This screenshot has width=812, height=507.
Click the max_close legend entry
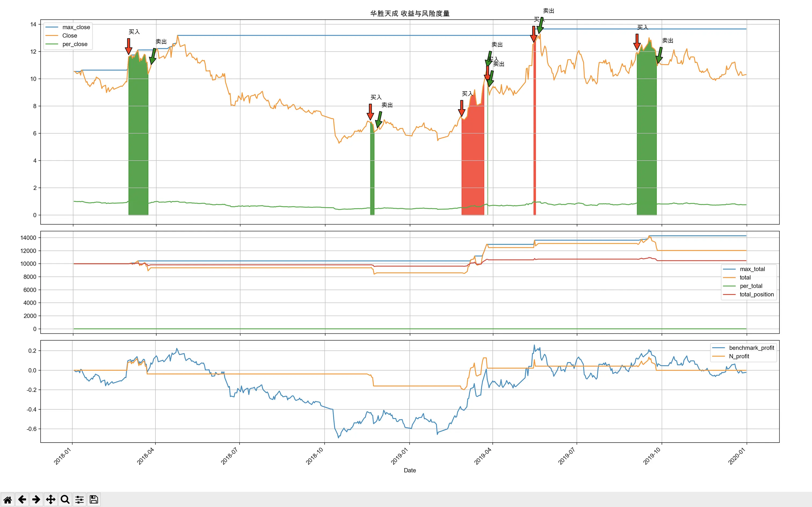[76, 27]
